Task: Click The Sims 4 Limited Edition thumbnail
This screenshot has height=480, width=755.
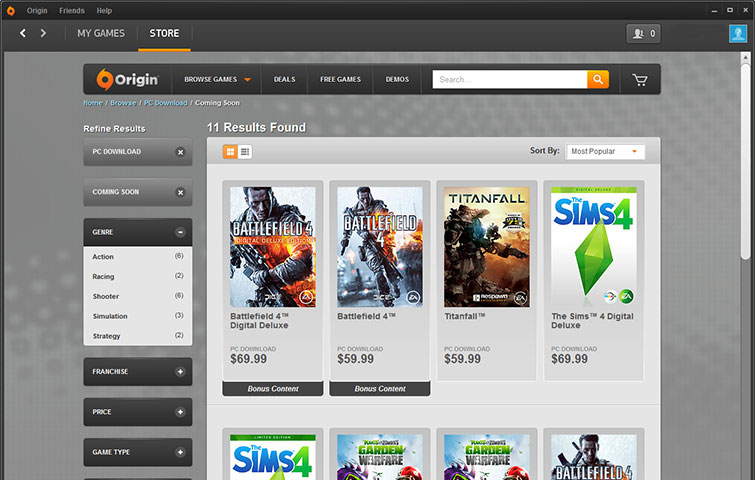Action: click(273, 457)
